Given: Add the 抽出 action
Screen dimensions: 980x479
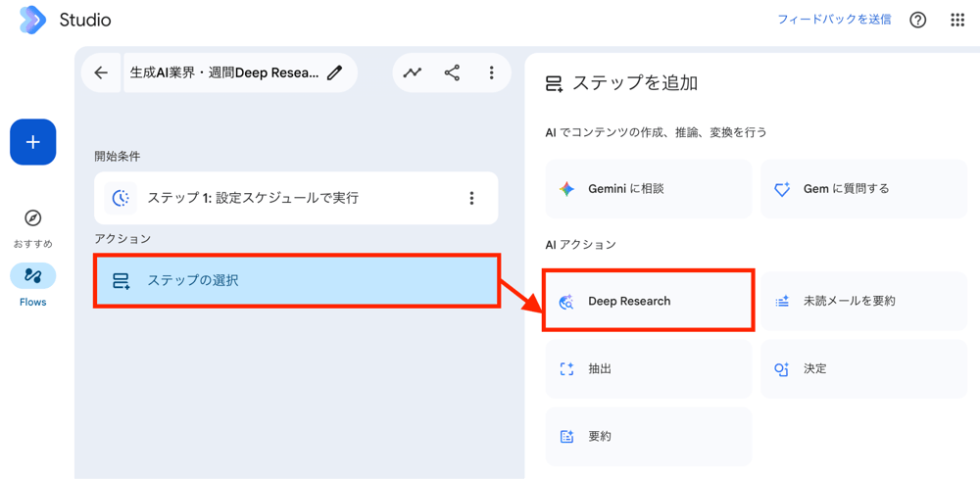Looking at the screenshot, I should click(649, 369).
